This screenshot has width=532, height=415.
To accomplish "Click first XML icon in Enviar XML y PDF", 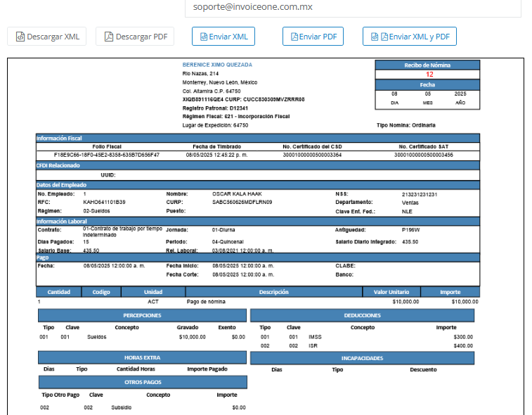I will tap(375, 37).
